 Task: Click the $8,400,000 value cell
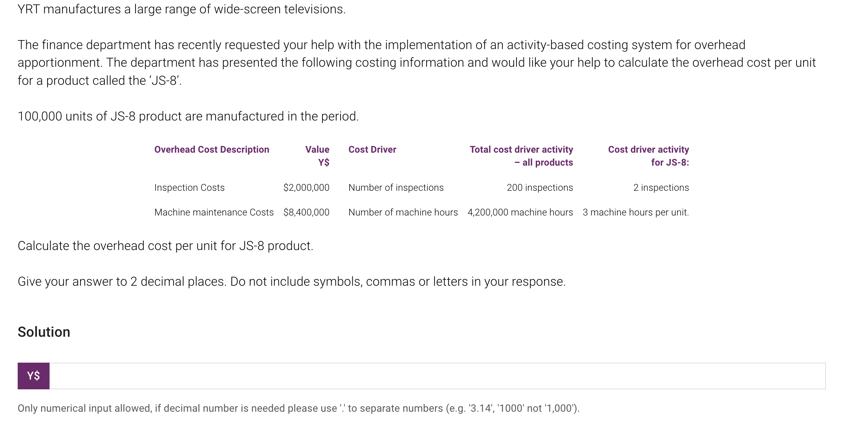click(x=306, y=212)
